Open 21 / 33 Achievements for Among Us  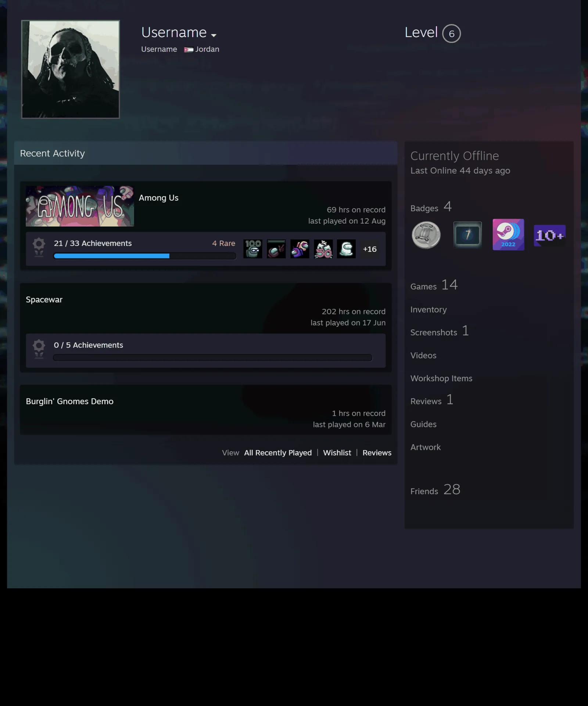pos(93,243)
